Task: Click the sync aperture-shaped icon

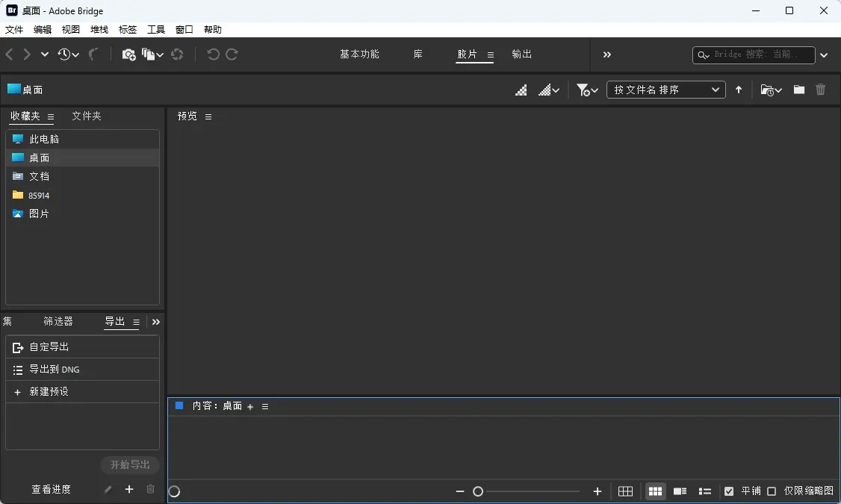Action: [x=177, y=55]
